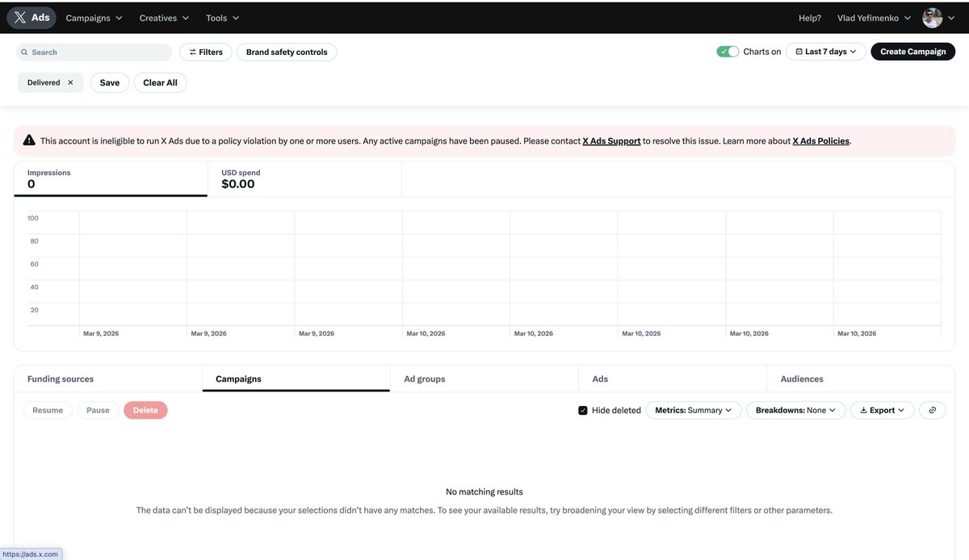Remove the Delivered filter chip
Image resolution: width=969 pixels, height=560 pixels.
pyautogui.click(x=70, y=82)
